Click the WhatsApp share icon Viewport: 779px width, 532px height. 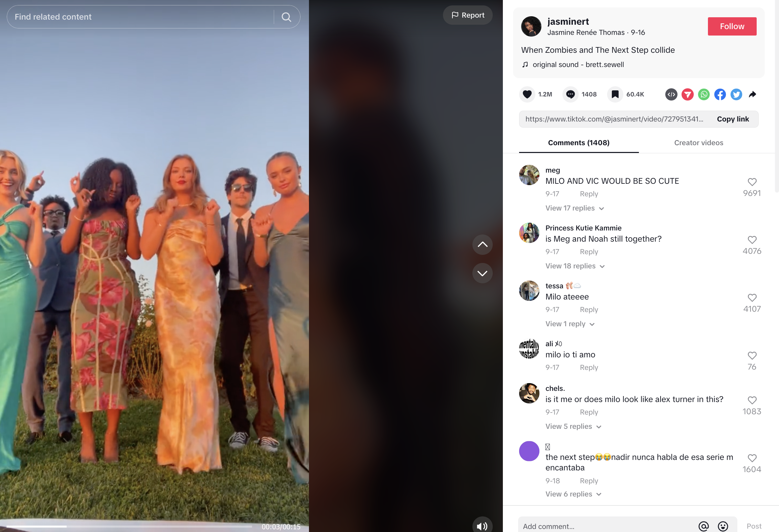704,94
